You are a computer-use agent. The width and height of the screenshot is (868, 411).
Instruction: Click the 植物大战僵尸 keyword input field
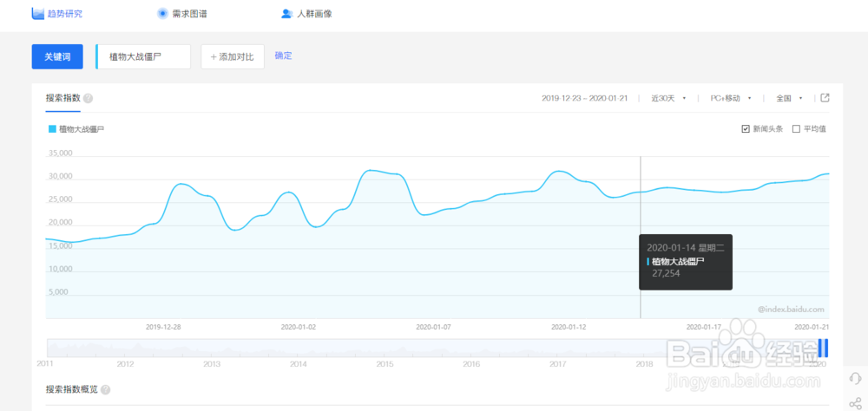click(144, 56)
